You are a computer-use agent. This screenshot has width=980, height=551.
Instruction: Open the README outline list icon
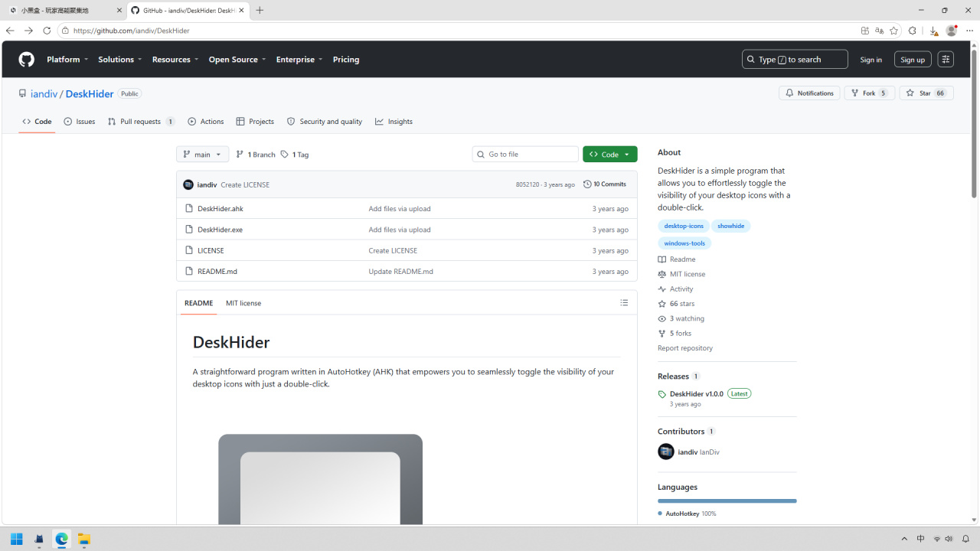pos(624,303)
